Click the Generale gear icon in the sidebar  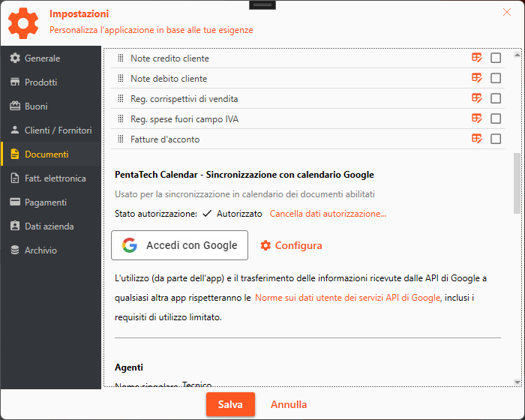tap(15, 58)
